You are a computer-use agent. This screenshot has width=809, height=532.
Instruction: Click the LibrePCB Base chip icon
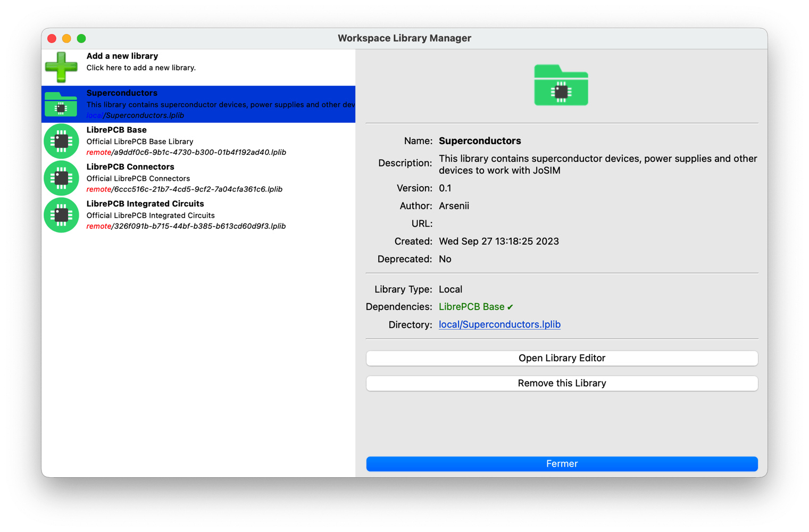[x=61, y=141]
